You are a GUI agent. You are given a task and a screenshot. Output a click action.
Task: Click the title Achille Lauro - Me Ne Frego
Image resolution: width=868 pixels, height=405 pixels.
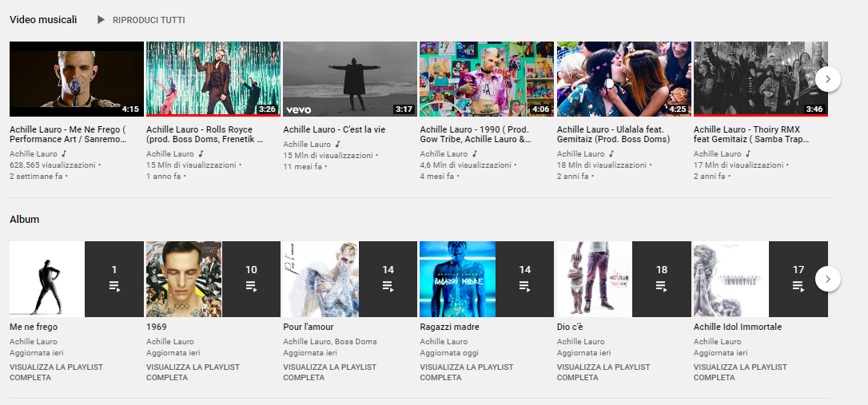[68, 134]
